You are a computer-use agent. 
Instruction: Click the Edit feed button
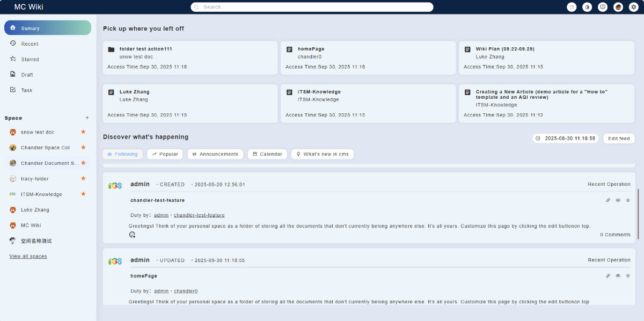619,138
